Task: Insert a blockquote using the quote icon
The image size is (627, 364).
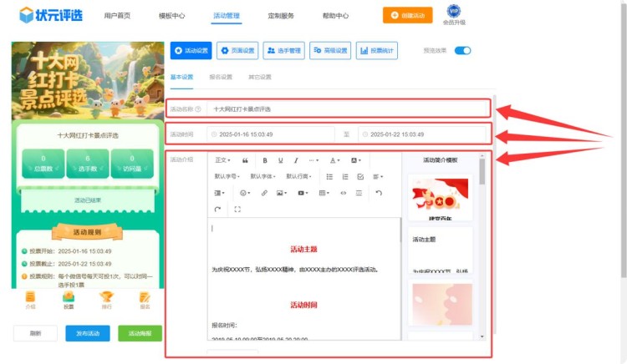Action: pyautogui.click(x=245, y=160)
